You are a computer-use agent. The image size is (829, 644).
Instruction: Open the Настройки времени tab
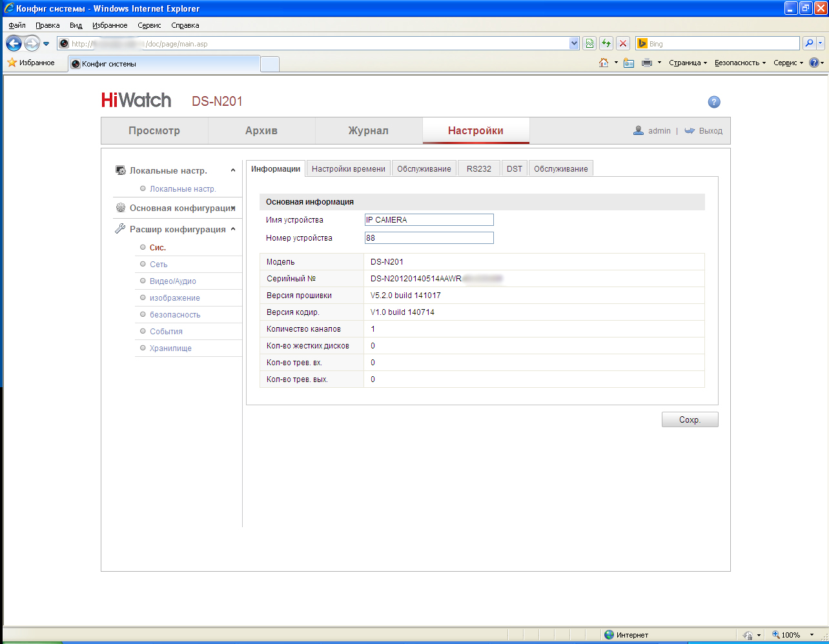tap(349, 168)
